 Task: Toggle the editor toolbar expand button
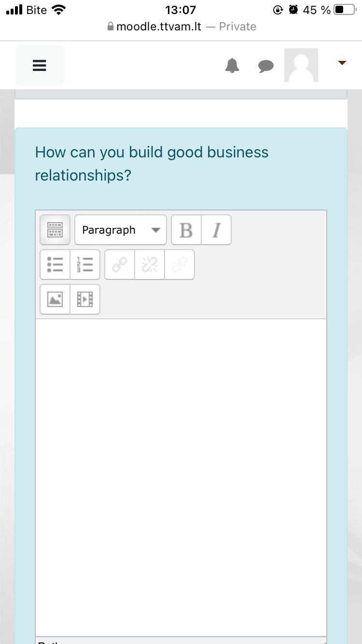point(55,230)
